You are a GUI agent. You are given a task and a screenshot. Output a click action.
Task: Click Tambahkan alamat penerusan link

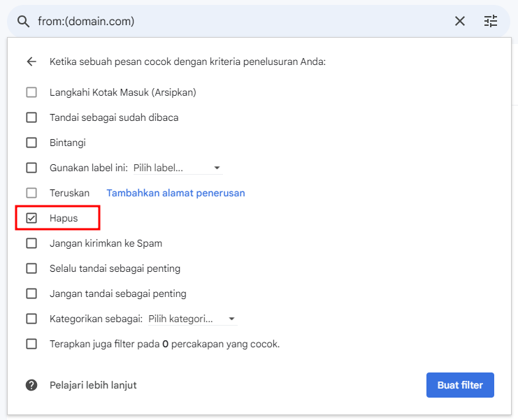pos(175,193)
